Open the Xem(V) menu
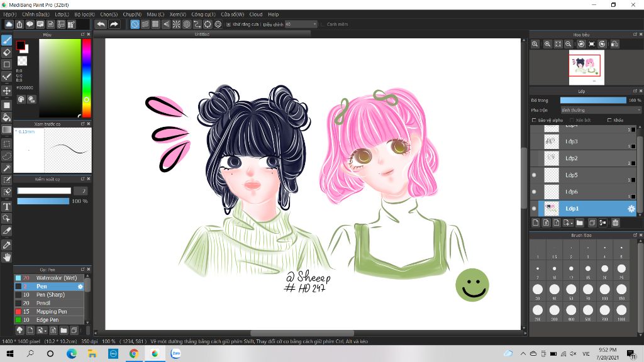 (x=178, y=14)
